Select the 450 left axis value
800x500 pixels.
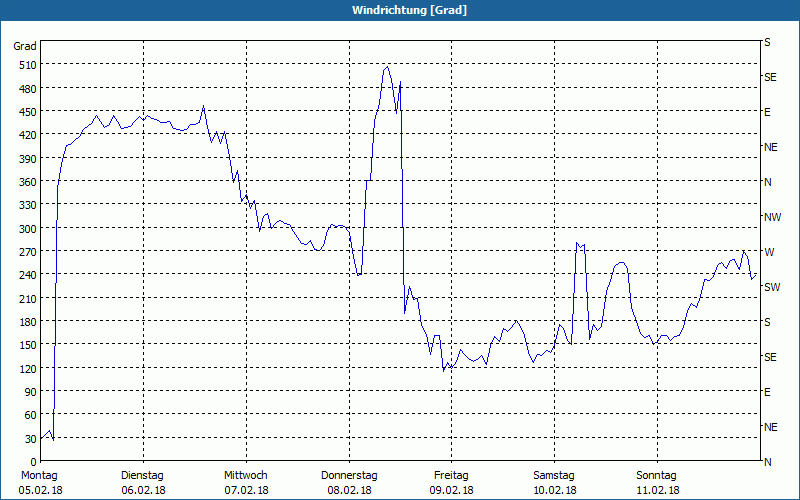pyautogui.click(x=28, y=112)
